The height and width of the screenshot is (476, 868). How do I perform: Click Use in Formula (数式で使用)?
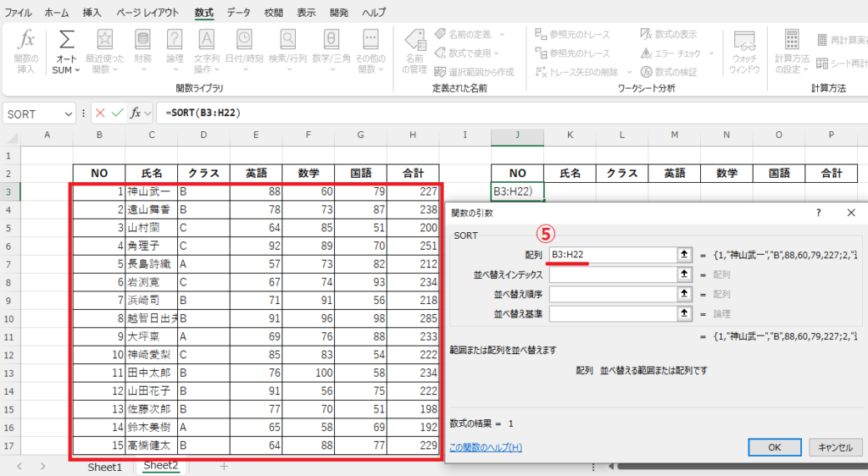tap(464, 53)
